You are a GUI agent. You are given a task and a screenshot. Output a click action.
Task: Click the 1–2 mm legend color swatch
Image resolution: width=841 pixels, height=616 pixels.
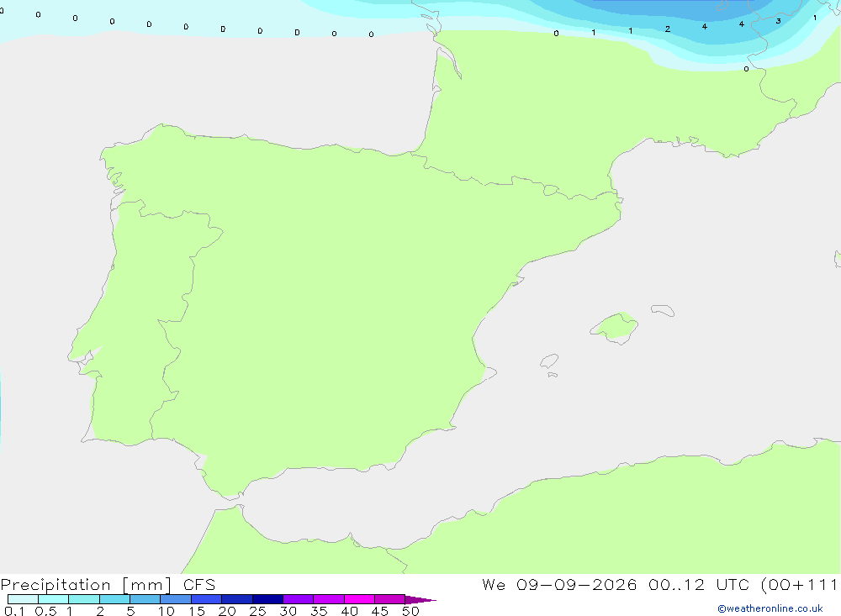coord(84,599)
